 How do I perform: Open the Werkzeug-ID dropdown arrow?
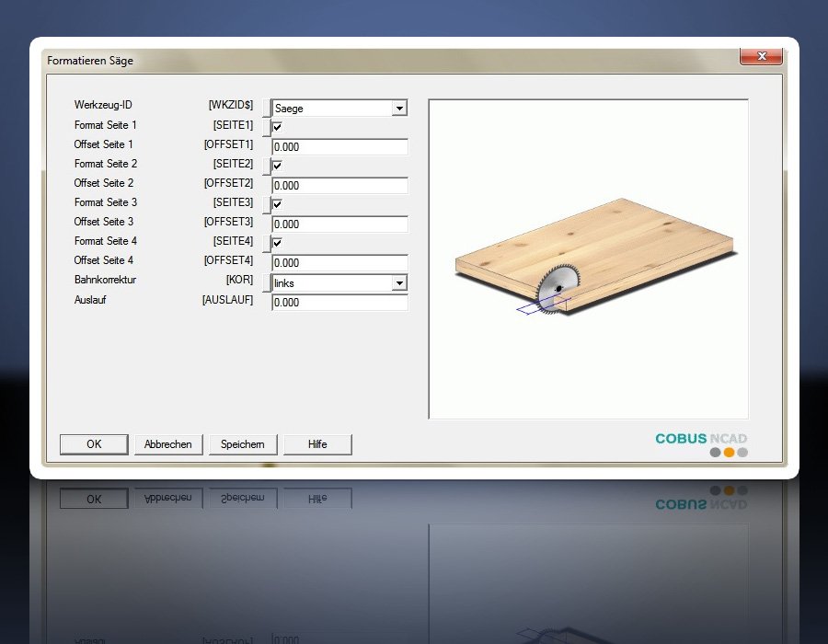(x=400, y=108)
